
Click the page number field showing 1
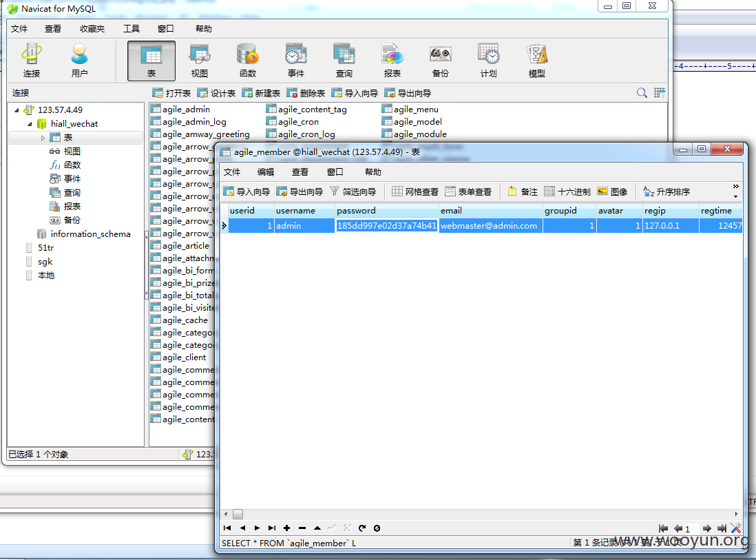(692, 529)
